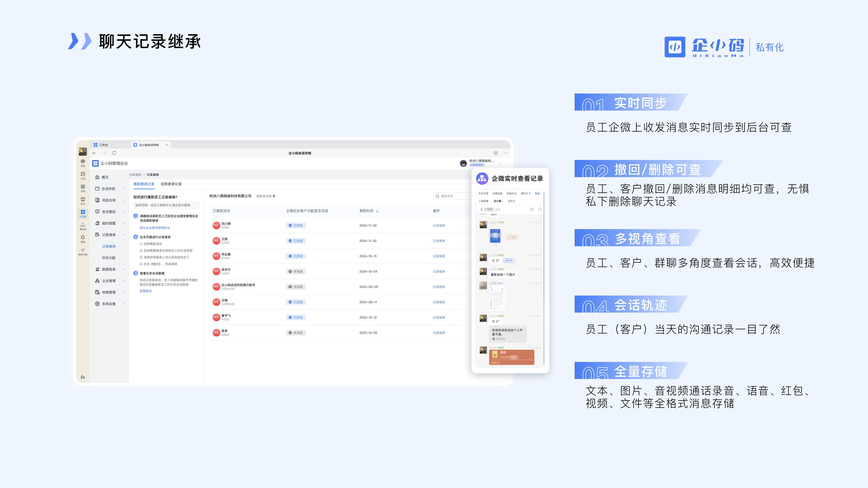
Task: Open the 上课直播 tab in chat panel
Action: pos(483,201)
